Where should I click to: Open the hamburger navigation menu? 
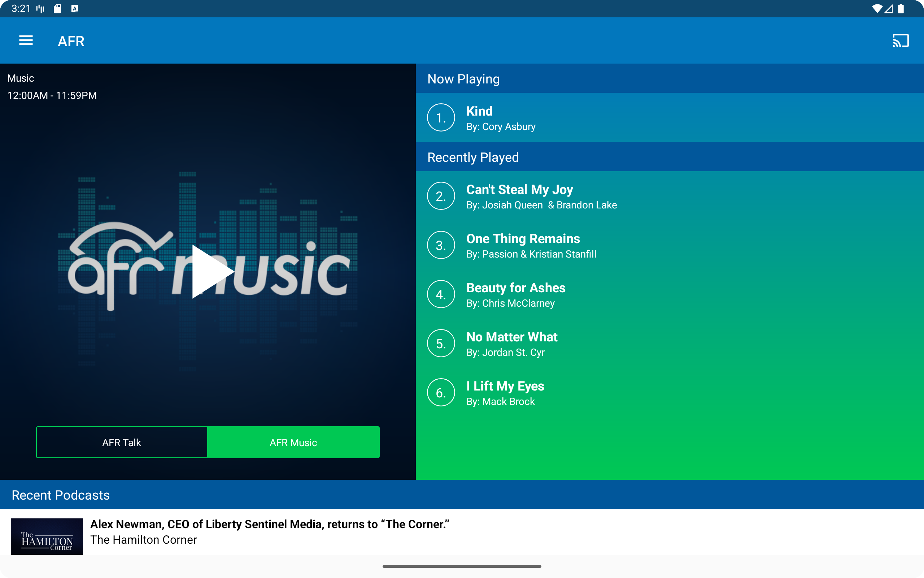point(26,40)
